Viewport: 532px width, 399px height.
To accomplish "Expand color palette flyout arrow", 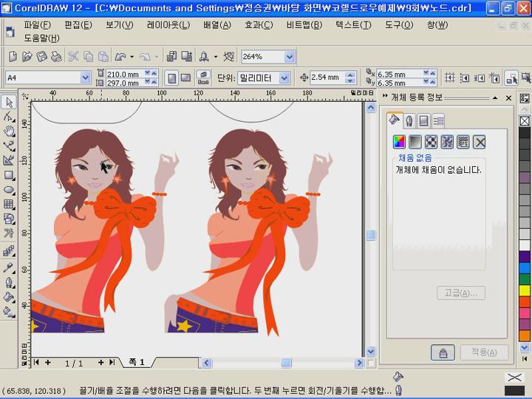I will click(x=525, y=358).
